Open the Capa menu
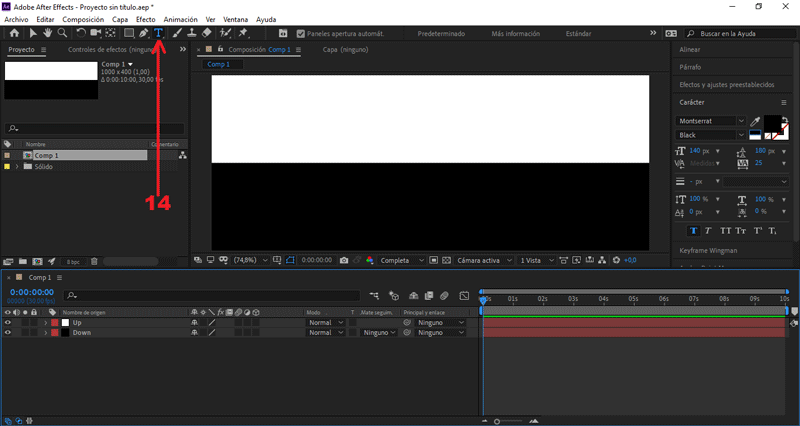Screen dimensions: 800x426 pos(120,19)
